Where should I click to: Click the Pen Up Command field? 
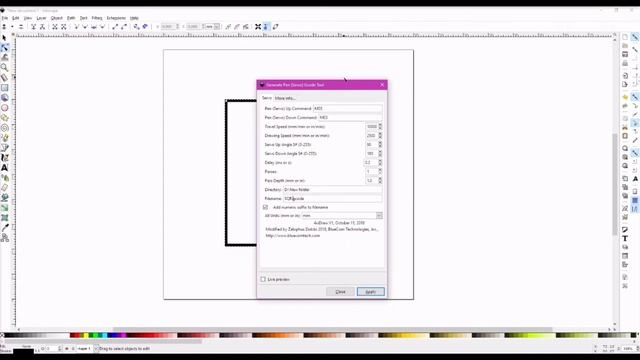coord(347,109)
